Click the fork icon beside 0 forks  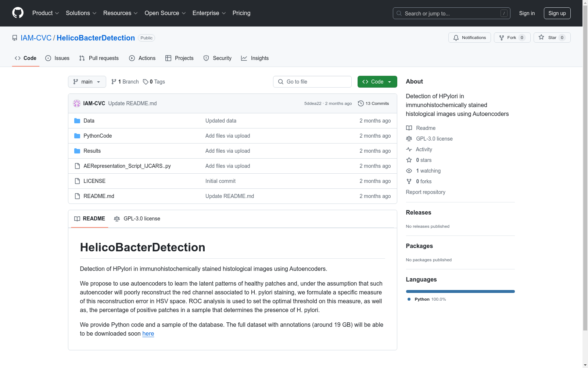coord(409,181)
